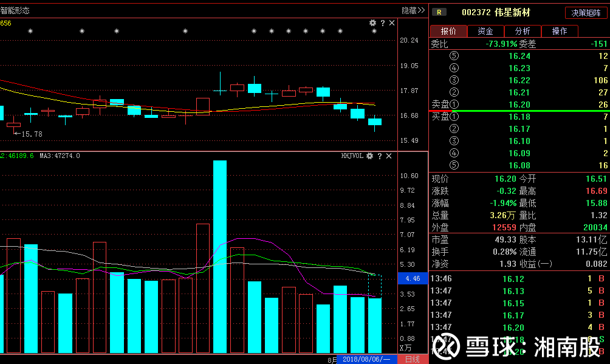Open the 分析 tab
This screenshot has width=610, height=364.
point(522,31)
